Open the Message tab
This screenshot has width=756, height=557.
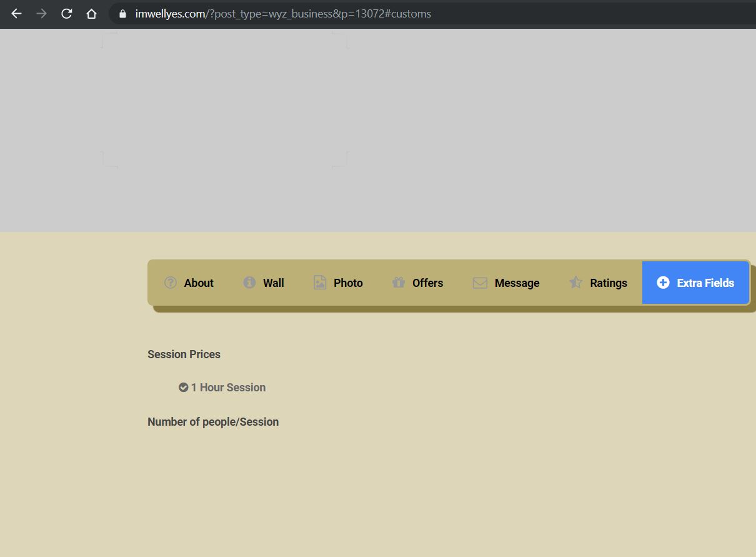506,283
